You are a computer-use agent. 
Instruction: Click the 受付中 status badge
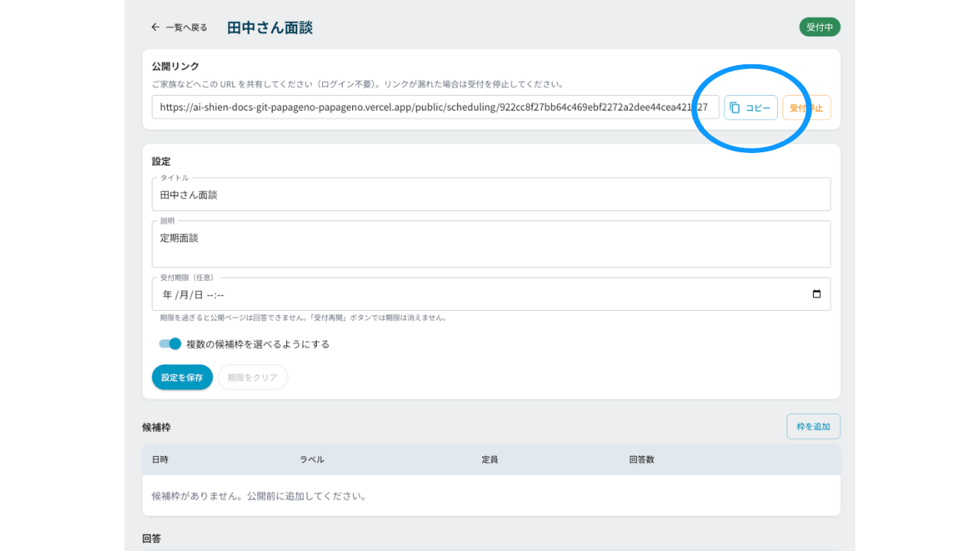click(x=820, y=27)
